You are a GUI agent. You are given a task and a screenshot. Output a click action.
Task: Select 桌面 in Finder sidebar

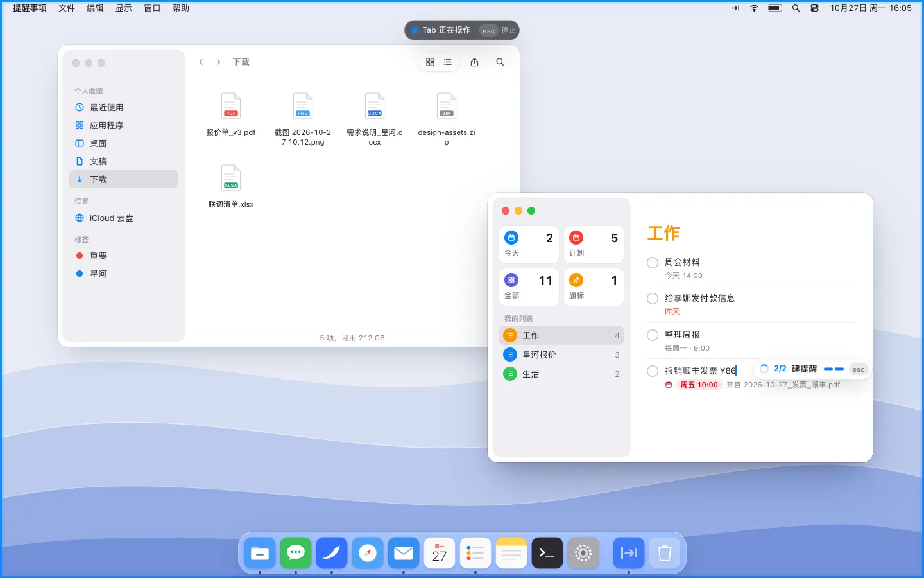[124, 143]
